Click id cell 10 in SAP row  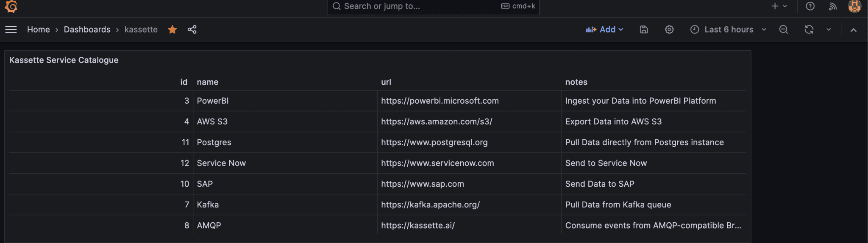point(101,184)
